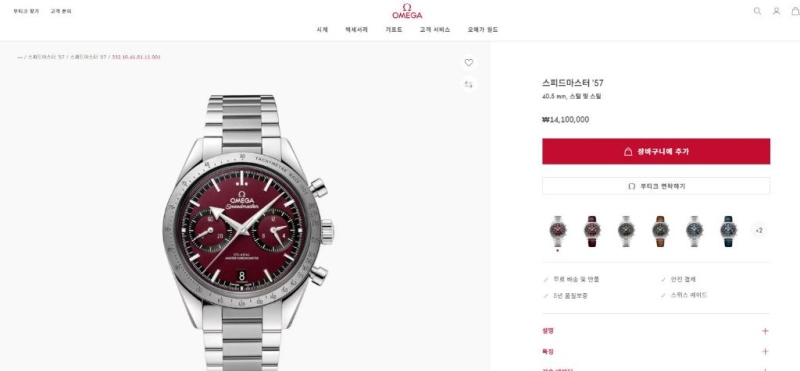Screen dimensions: 800x371
Task: Select the blue strap variant thumbnail
Action: coord(729,231)
